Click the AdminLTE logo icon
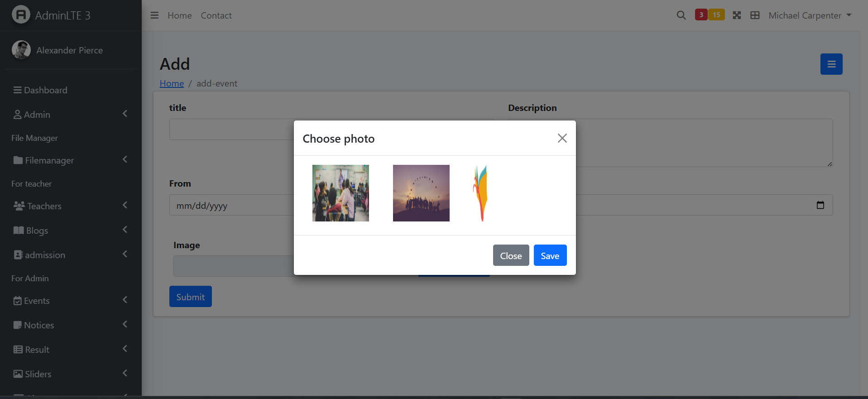 pyautogui.click(x=21, y=14)
